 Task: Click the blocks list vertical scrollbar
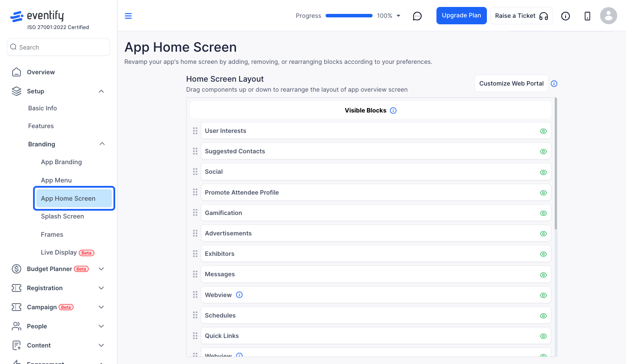556,164
